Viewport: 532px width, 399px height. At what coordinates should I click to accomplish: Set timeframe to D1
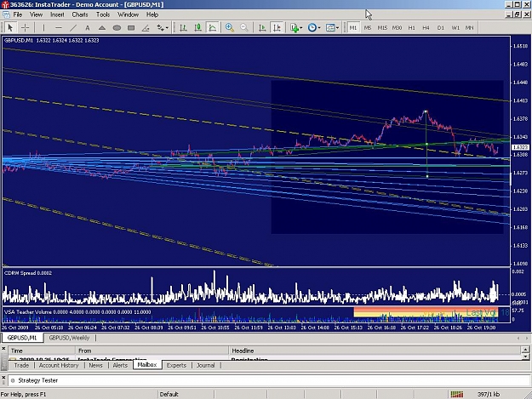click(441, 28)
